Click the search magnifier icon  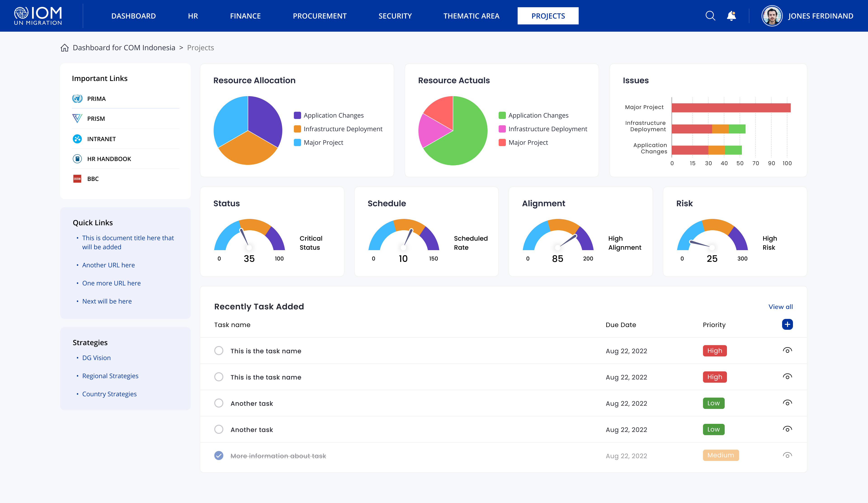click(x=710, y=16)
